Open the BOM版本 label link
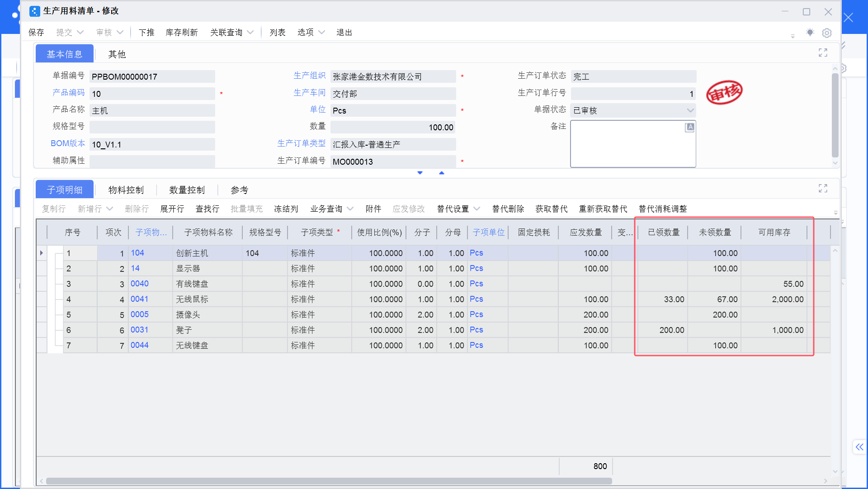The height and width of the screenshot is (489, 868). coord(68,143)
